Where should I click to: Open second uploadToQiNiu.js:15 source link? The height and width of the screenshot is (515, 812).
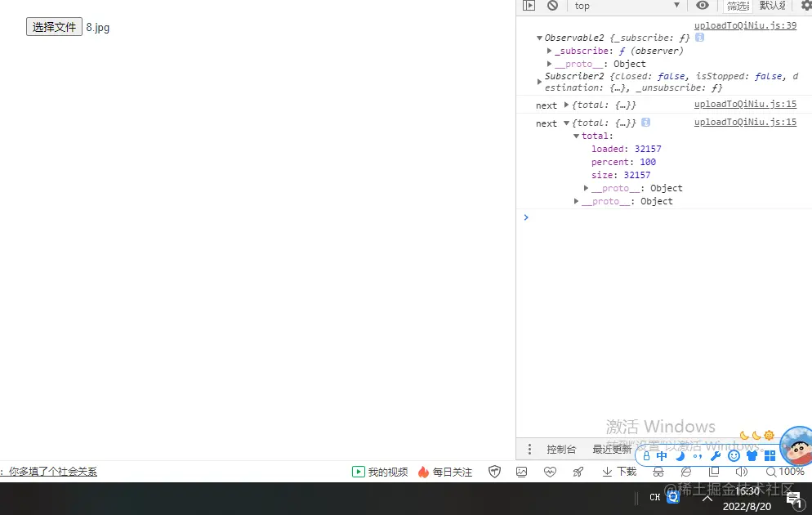tap(745, 123)
